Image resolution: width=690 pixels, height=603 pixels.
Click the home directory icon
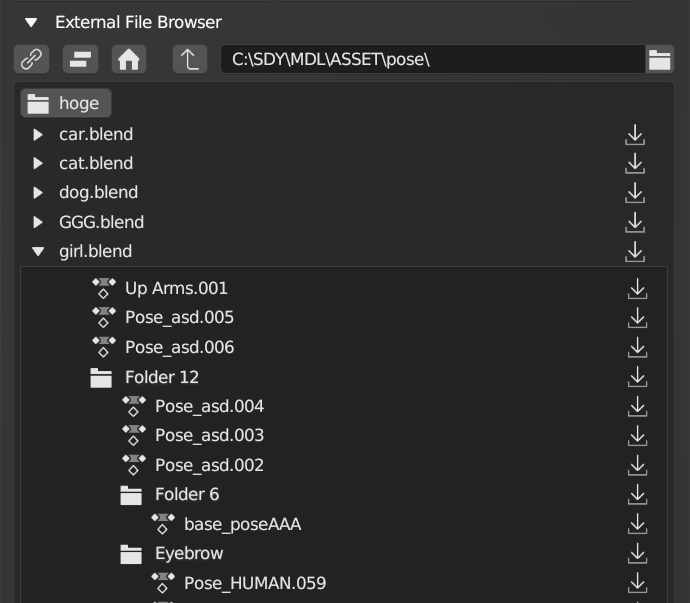pyautogui.click(x=129, y=59)
